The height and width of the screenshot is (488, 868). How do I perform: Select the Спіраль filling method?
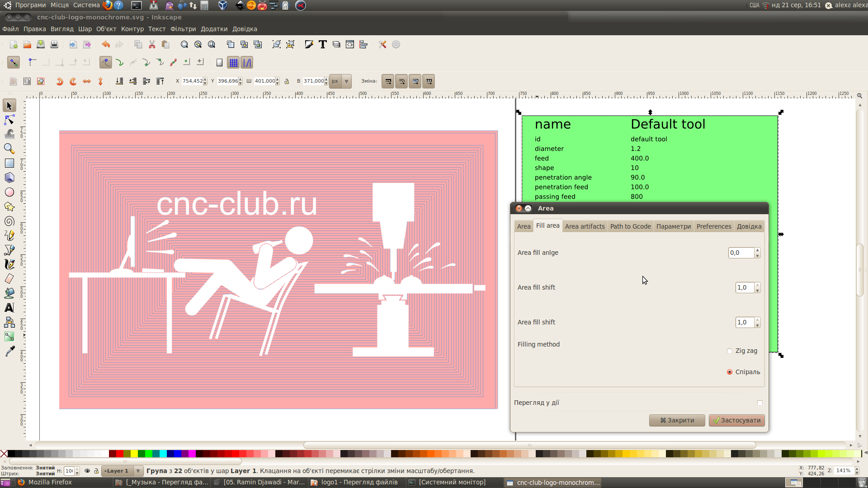[x=729, y=372]
